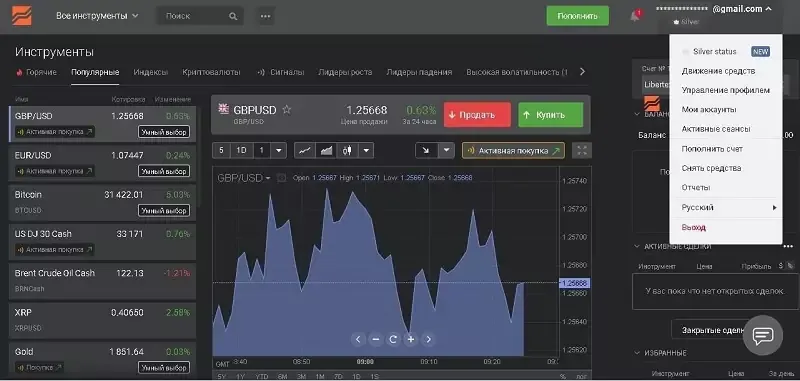Select the Brent Crude Oil Cash instrument

(103, 281)
